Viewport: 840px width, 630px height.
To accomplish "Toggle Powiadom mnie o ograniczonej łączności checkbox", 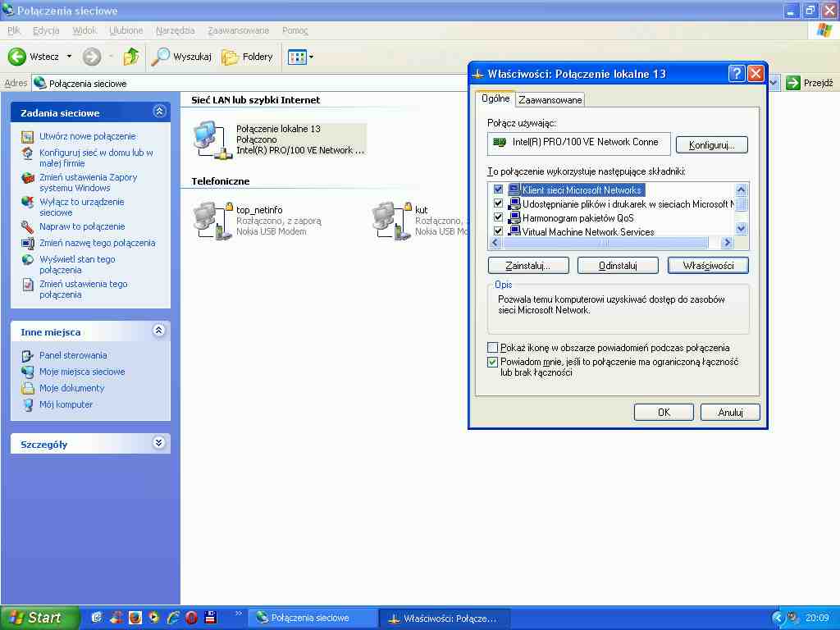I will 493,362.
